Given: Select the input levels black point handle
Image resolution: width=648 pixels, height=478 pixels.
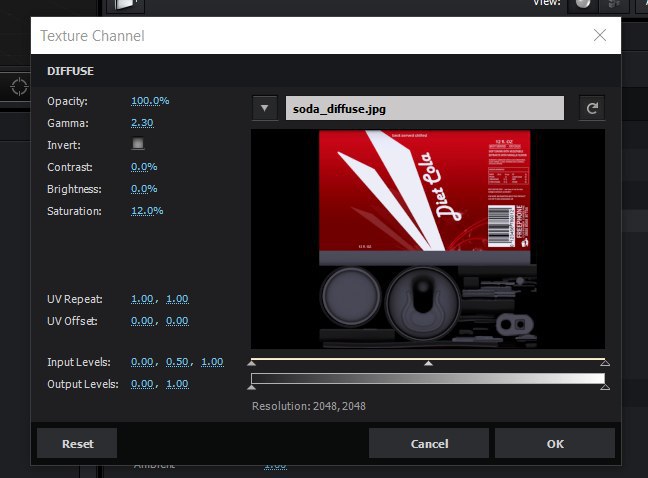Looking at the screenshot, I should 252,363.
